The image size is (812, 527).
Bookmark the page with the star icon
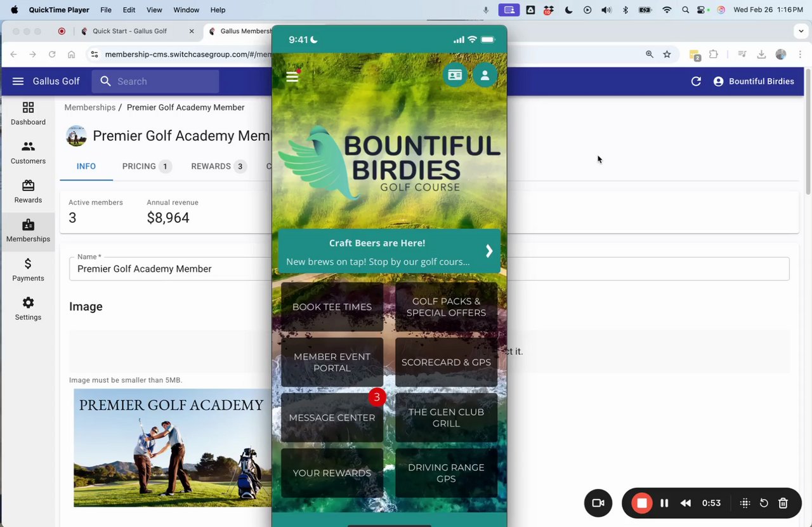667,55
